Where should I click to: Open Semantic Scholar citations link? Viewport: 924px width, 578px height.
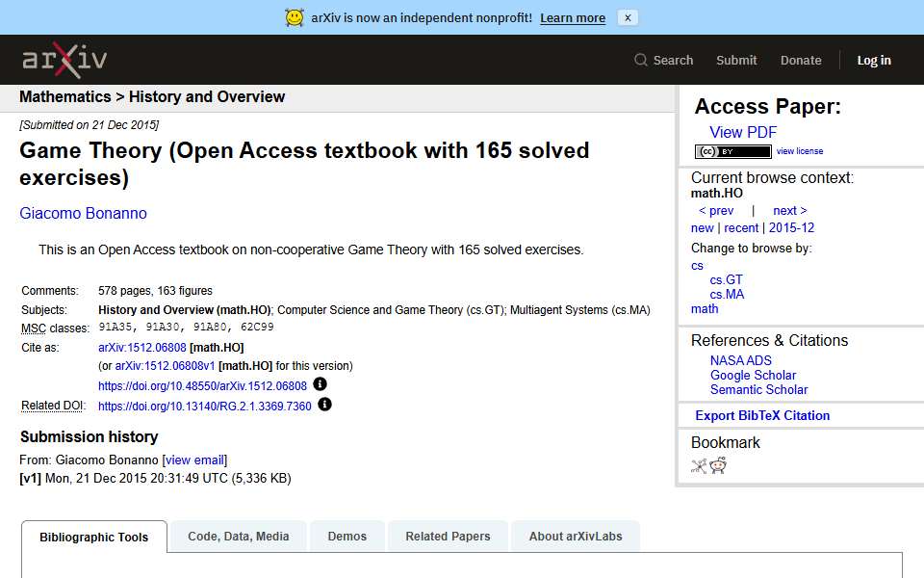[759, 390]
